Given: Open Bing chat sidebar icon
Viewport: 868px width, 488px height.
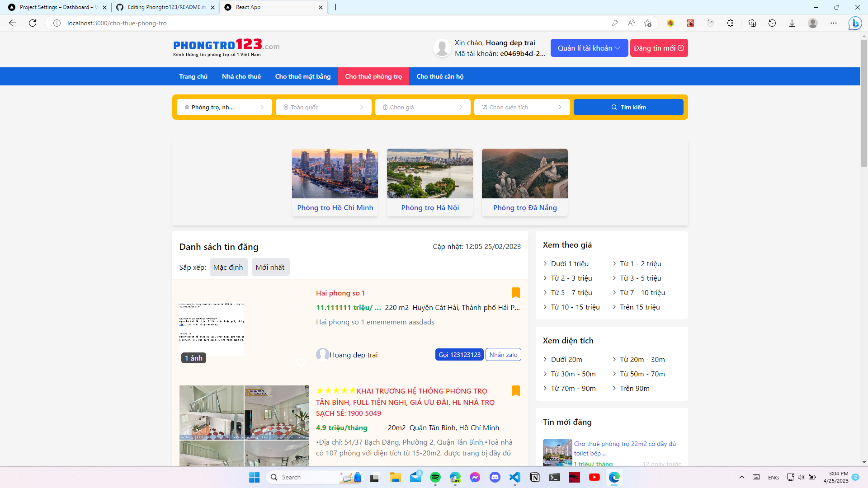Looking at the screenshot, I should [855, 23].
